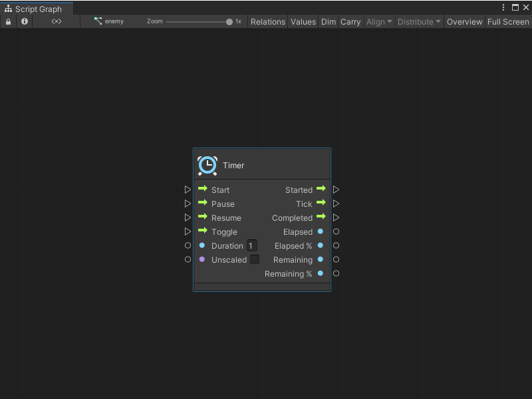The width and height of the screenshot is (532, 399).
Task: Click the Full Screen button
Action: [507, 21]
